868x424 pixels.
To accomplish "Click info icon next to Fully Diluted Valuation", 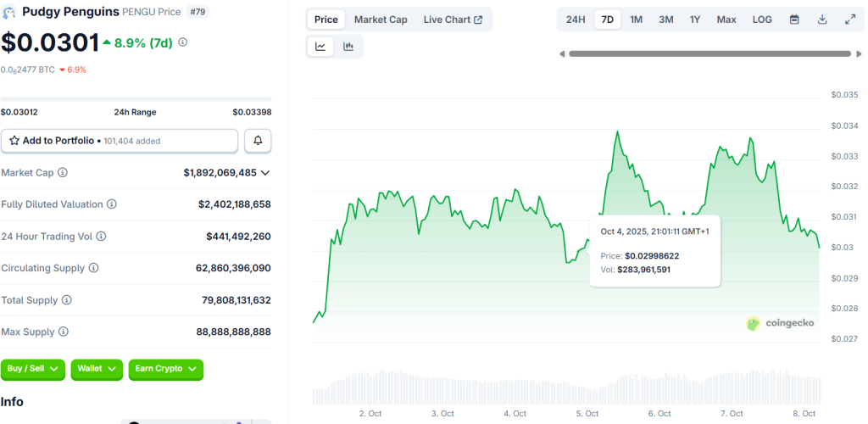I will [112, 204].
